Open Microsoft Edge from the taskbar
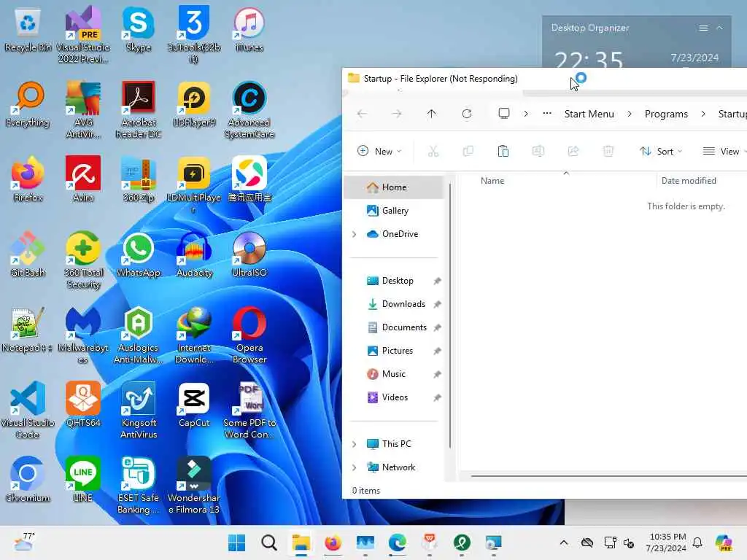 coord(398,542)
